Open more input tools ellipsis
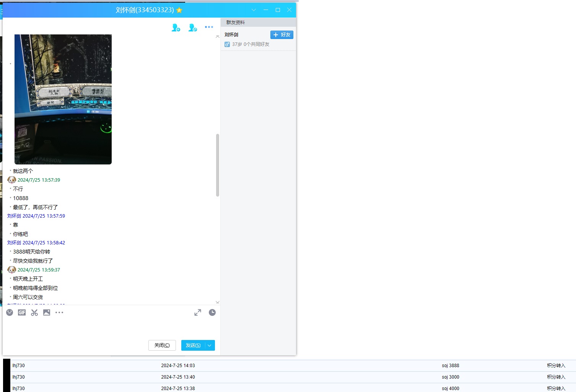The height and width of the screenshot is (392, 576). tap(59, 312)
